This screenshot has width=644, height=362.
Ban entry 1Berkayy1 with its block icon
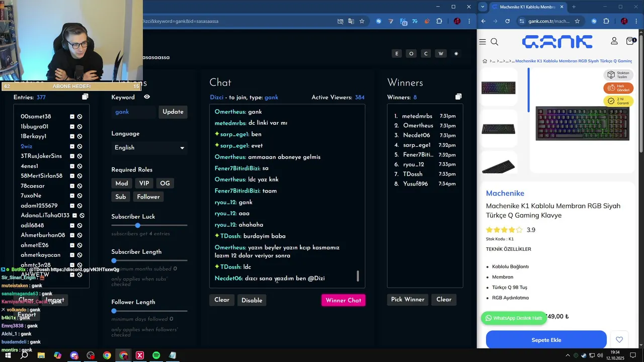(x=79, y=136)
